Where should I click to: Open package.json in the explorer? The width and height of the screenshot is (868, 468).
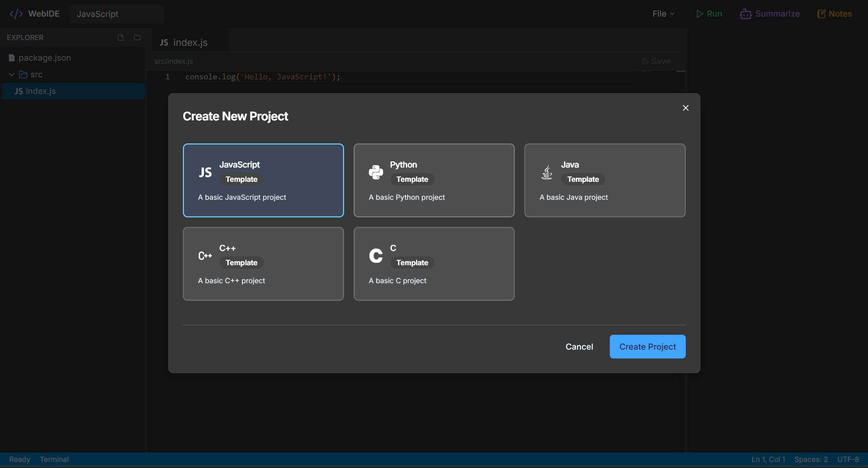point(44,58)
